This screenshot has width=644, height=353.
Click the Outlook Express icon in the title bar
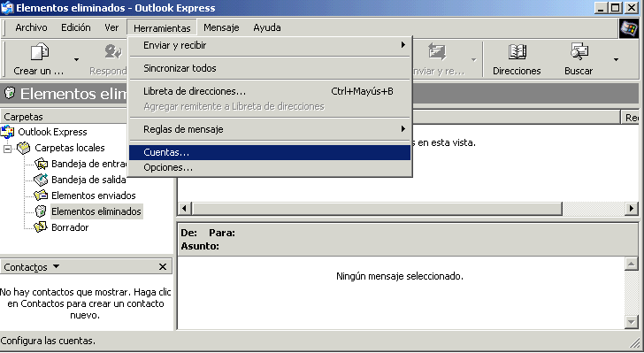(x=7, y=8)
